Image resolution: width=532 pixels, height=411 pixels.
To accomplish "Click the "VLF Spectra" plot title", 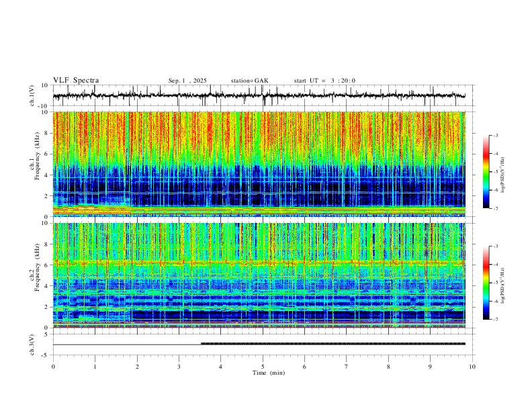I will [x=76, y=81].
